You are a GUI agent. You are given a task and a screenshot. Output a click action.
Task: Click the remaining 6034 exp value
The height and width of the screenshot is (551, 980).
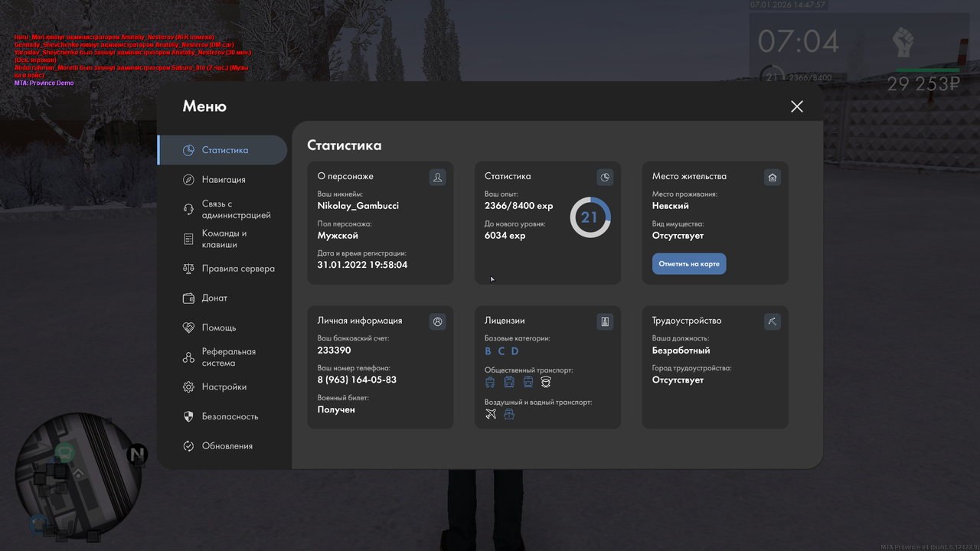coord(505,236)
